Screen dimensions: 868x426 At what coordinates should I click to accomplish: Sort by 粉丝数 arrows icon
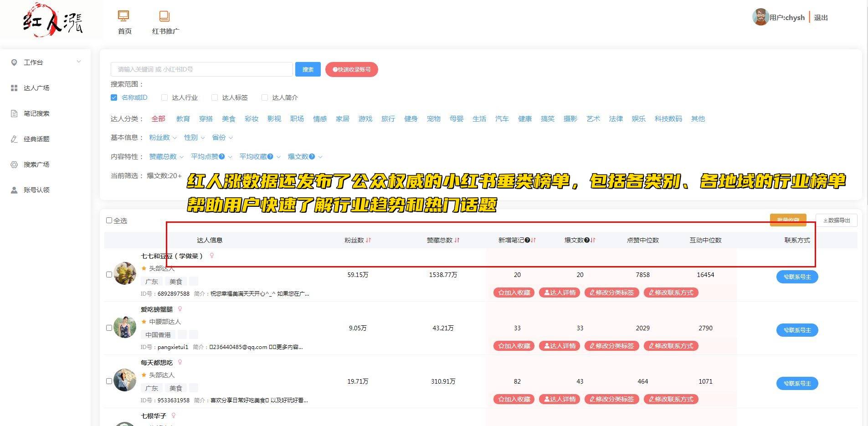(369, 240)
